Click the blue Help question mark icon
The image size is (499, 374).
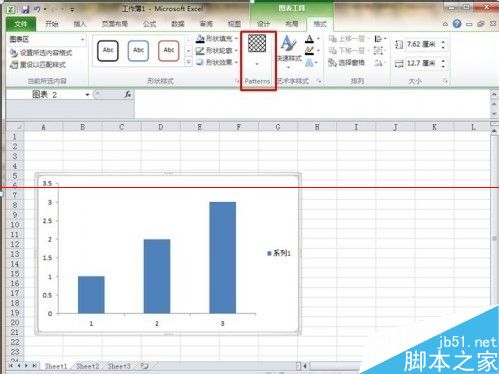click(x=457, y=24)
